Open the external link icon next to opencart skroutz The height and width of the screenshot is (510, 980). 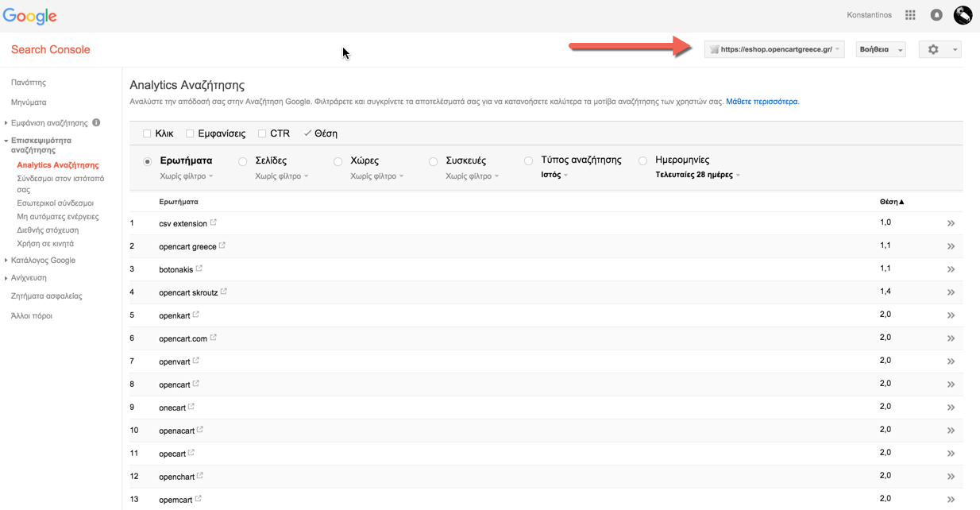point(224,292)
